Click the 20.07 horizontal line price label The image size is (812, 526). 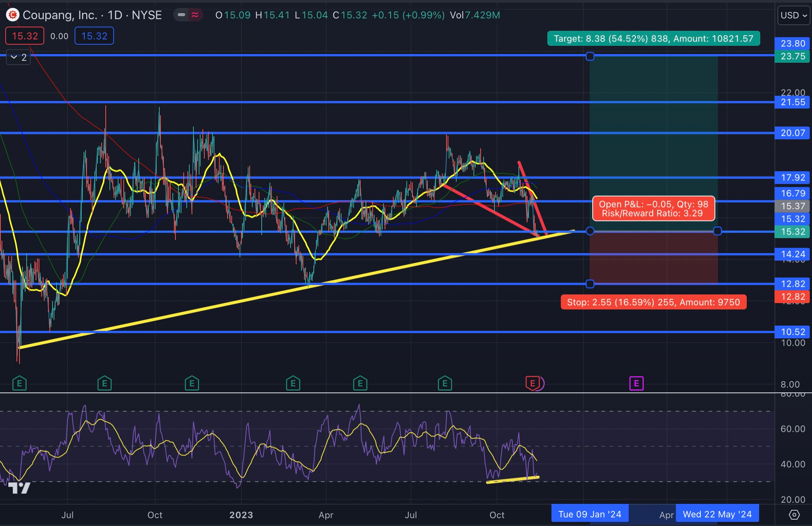point(793,133)
